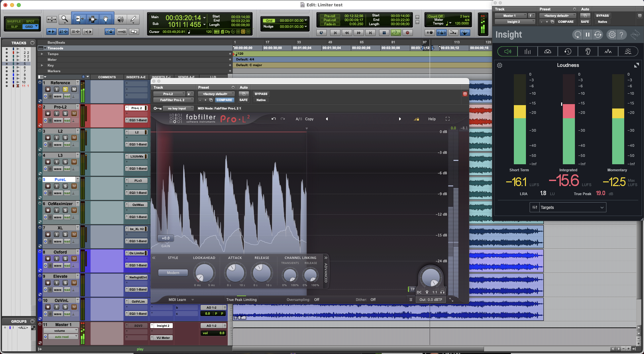Click Pro-L 2 redo arrow
This screenshot has width=644, height=354.
[283, 119]
